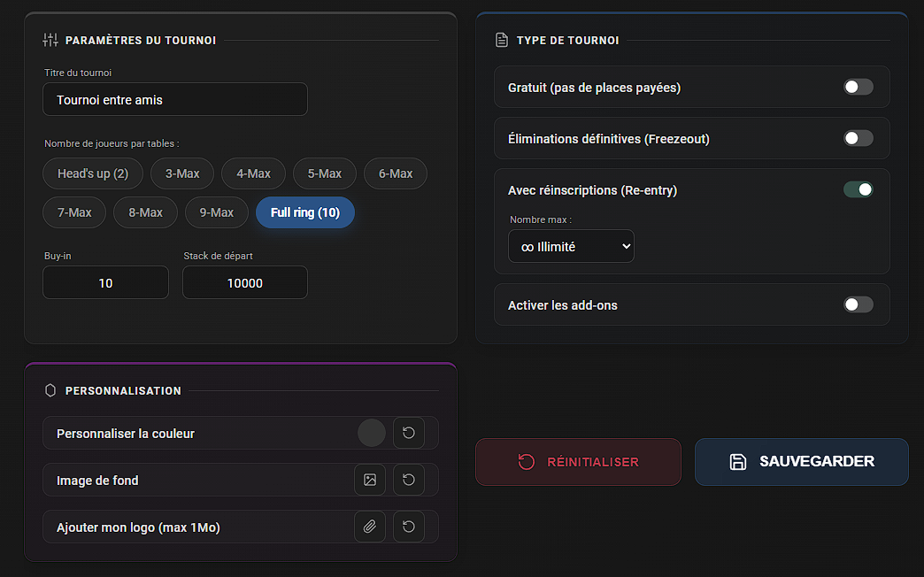
Task: Click the document icon beside Type de tournoi
Action: click(502, 40)
